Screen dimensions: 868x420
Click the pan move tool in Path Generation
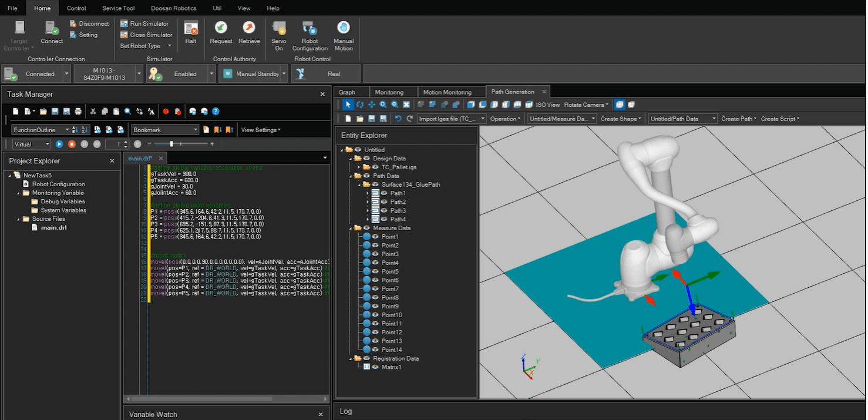tap(372, 105)
